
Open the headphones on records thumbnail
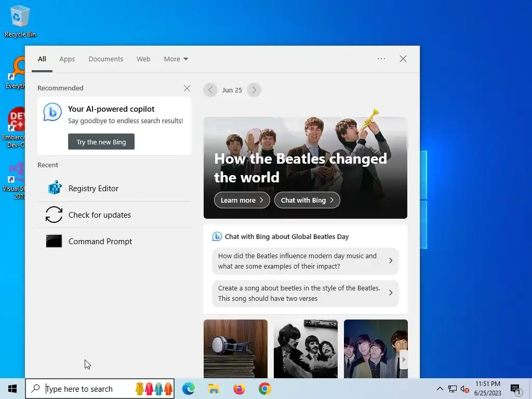(235, 349)
